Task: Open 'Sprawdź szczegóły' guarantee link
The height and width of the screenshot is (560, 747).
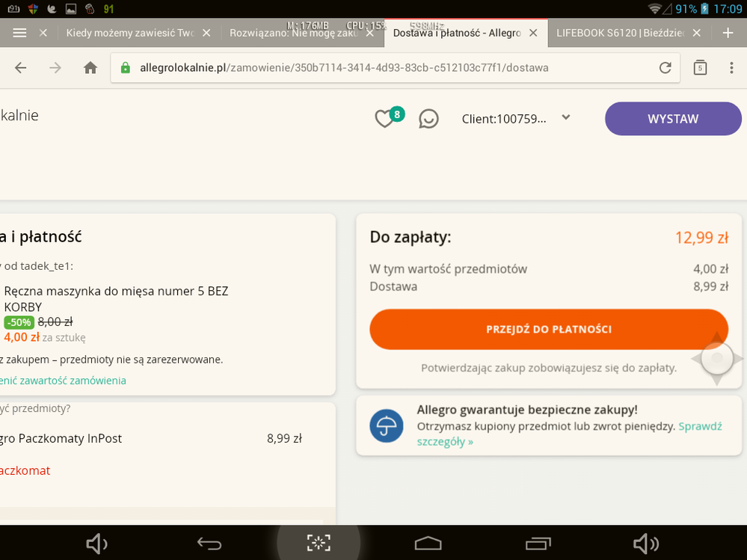Action: coord(569,434)
